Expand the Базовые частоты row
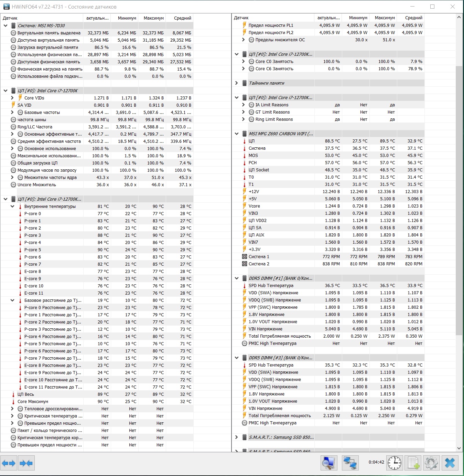 (x=12, y=112)
